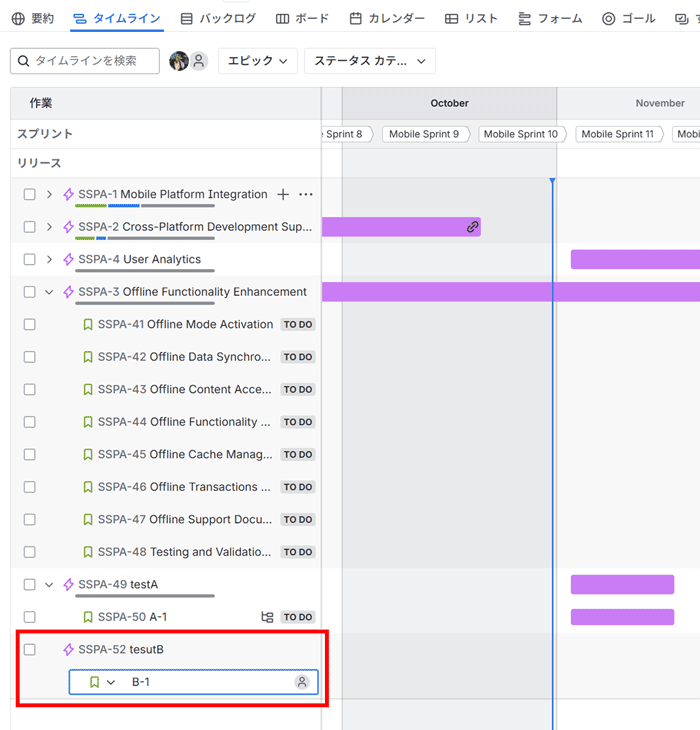700x730 pixels.
Task: Click the タイムラインを検索 search field
Action: coord(85,61)
